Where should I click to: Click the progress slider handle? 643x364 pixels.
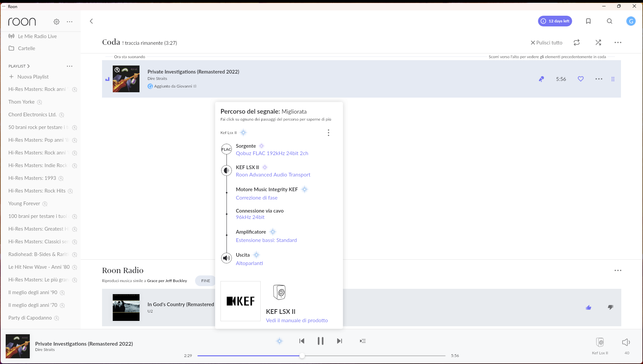coord(302,356)
